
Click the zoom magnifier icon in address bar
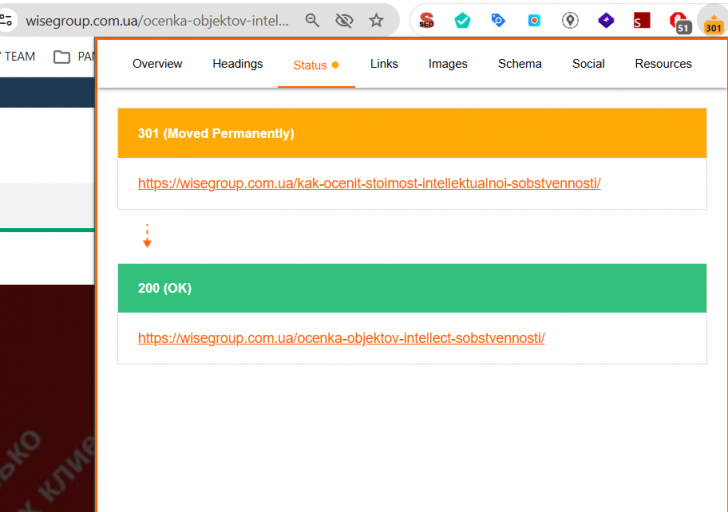click(312, 20)
